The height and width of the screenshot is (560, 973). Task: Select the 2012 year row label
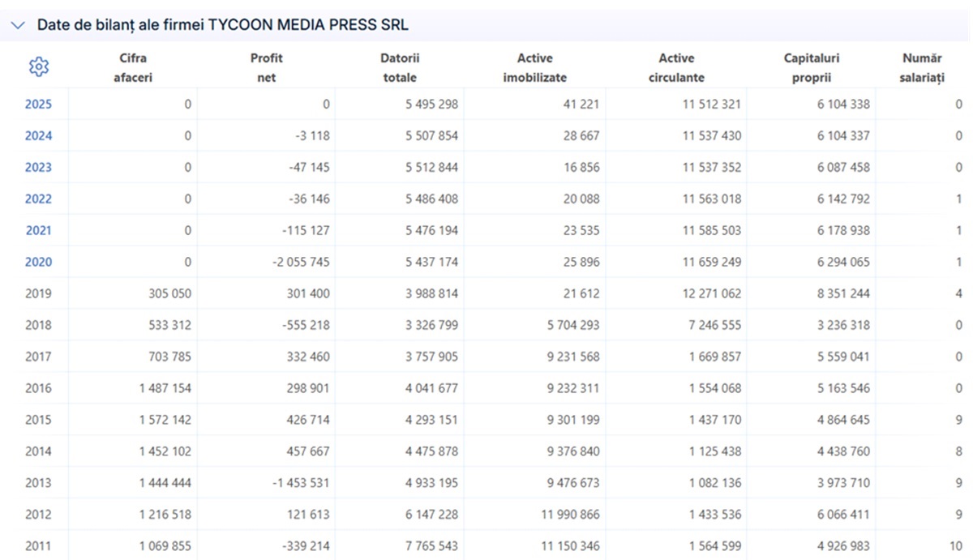click(x=38, y=515)
